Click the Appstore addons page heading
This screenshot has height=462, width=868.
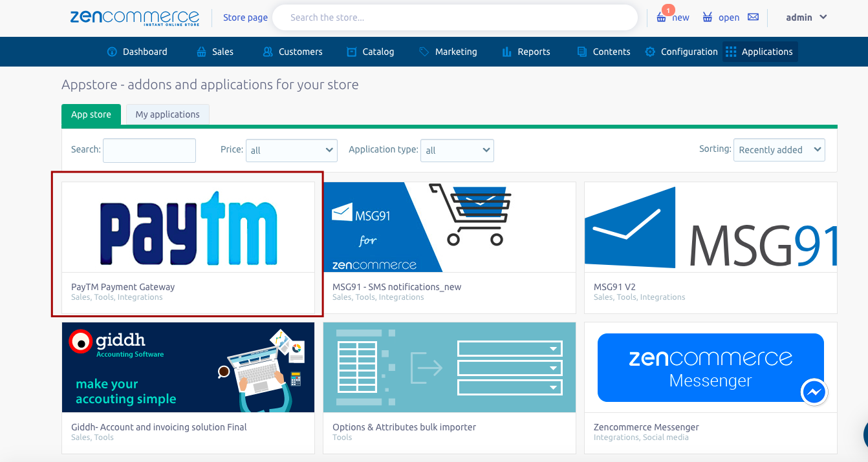210,85
